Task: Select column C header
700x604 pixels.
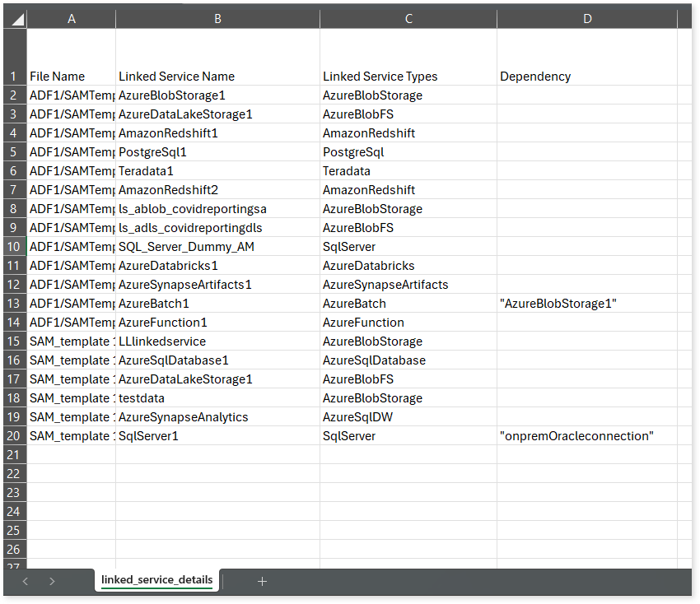Action: click(408, 19)
